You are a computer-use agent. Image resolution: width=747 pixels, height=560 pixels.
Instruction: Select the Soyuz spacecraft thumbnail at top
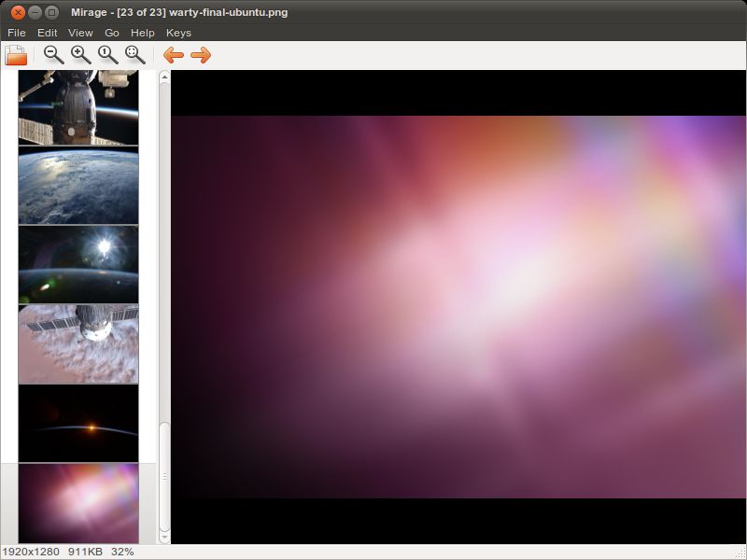point(78,107)
